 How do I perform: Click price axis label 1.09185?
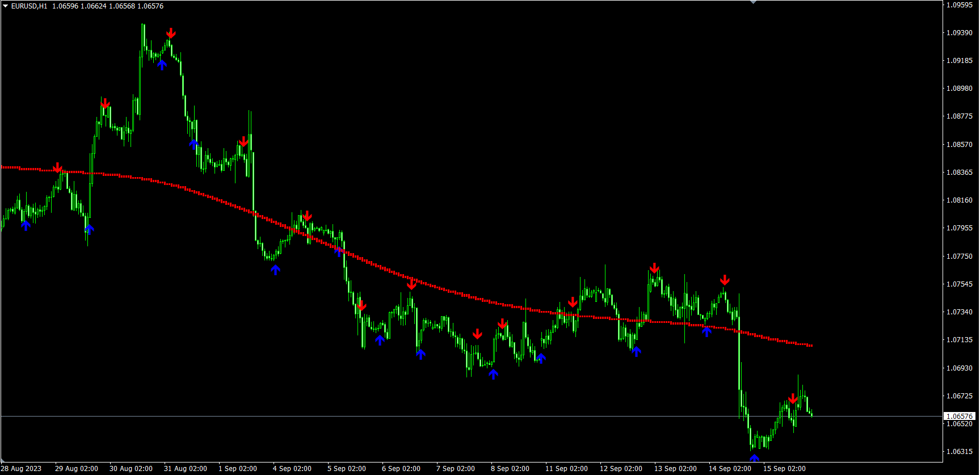(x=960, y=61)
